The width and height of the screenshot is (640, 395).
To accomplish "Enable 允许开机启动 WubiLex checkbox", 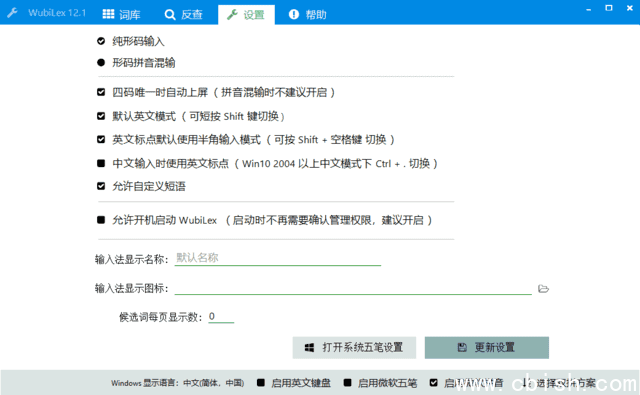I will click(x=101, y=220).
